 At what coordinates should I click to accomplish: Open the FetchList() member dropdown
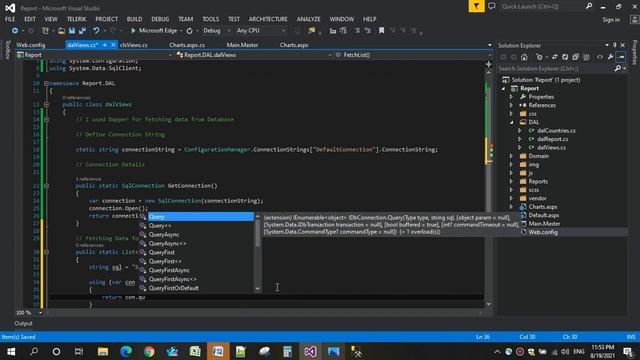tap(413, 55)
